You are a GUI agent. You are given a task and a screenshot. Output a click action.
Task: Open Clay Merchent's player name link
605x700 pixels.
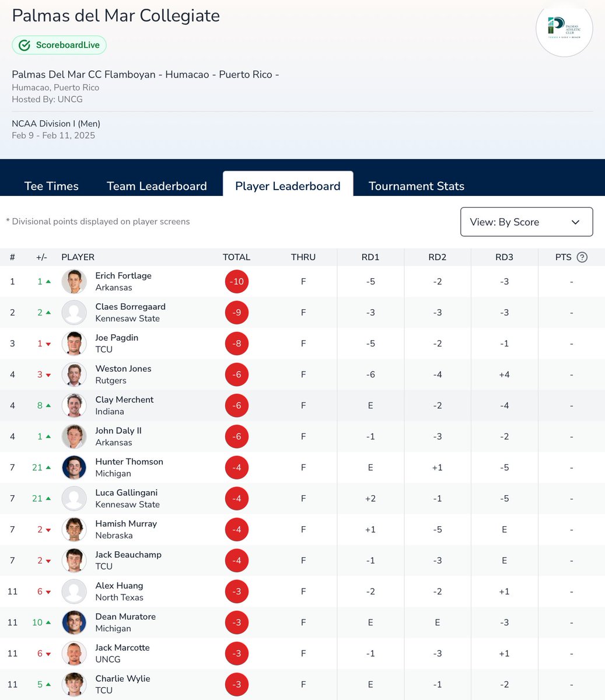tap(124, 399)
